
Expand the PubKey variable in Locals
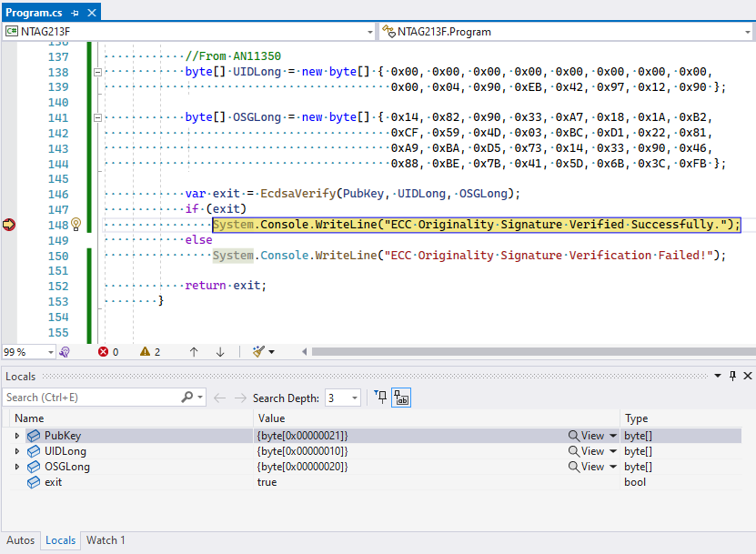click(18, 435)
